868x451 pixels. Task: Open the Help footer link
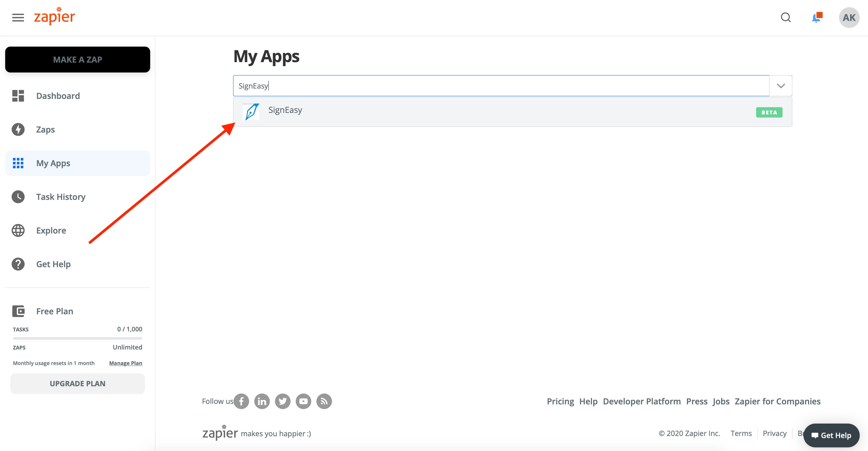coord(588,402)
